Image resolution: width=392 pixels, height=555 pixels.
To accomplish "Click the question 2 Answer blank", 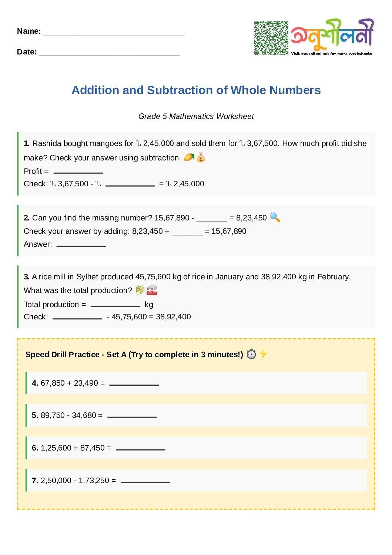I will point(81,245).
